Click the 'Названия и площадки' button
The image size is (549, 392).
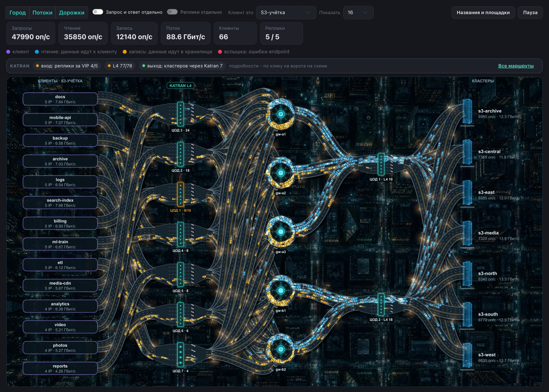483,12
